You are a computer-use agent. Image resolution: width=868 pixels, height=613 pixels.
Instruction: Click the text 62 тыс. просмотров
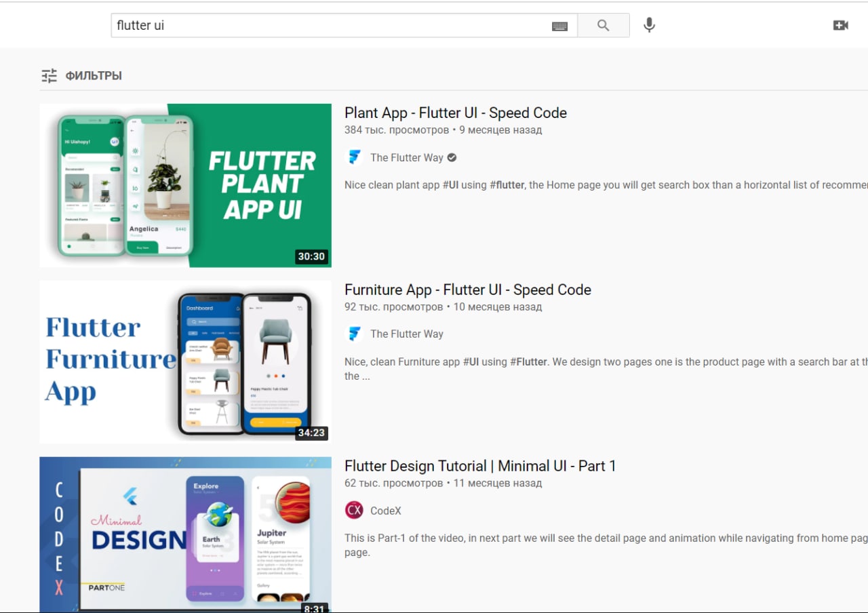pos(394,483)
